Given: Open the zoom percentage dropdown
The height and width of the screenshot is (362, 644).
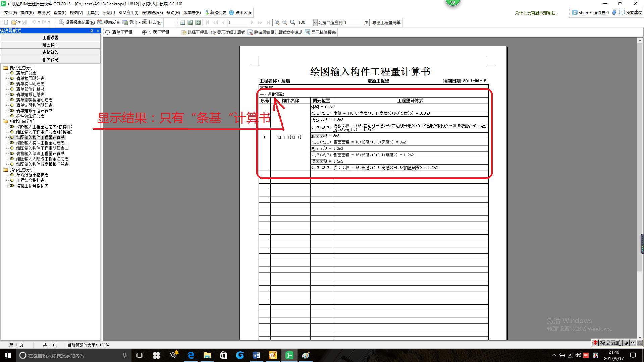Looking at the screenshot, I should click(x=315, y=22).
